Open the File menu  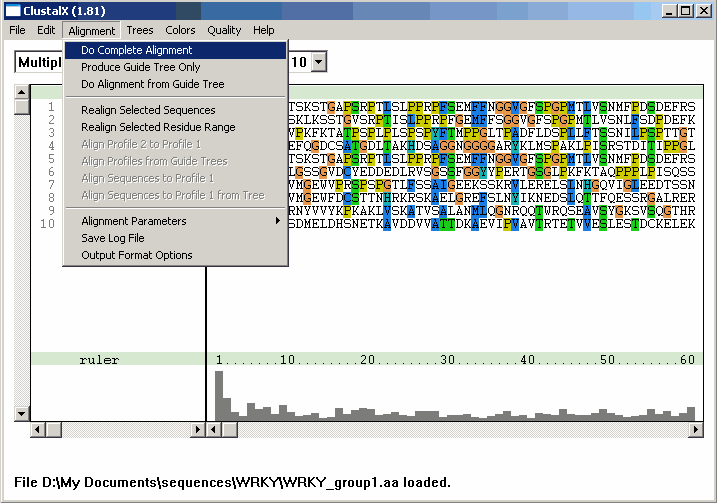pyautogui.click(x=17, y=30)
